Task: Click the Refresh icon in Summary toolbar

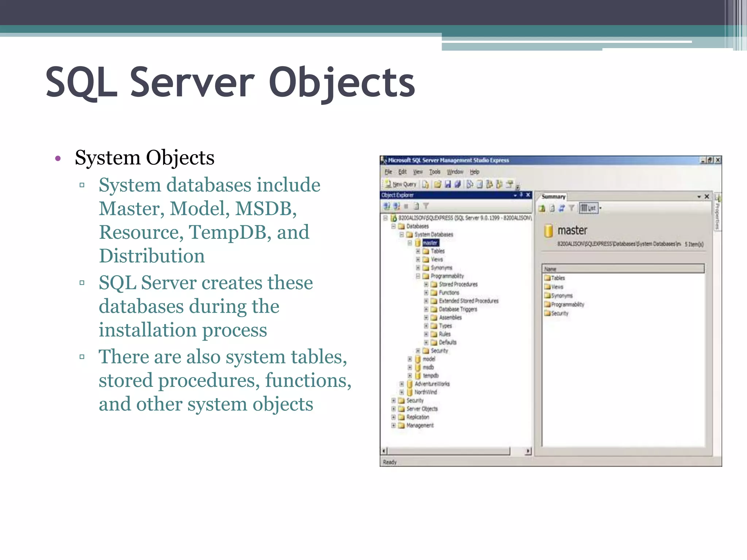Action: [x=562, y=208]
